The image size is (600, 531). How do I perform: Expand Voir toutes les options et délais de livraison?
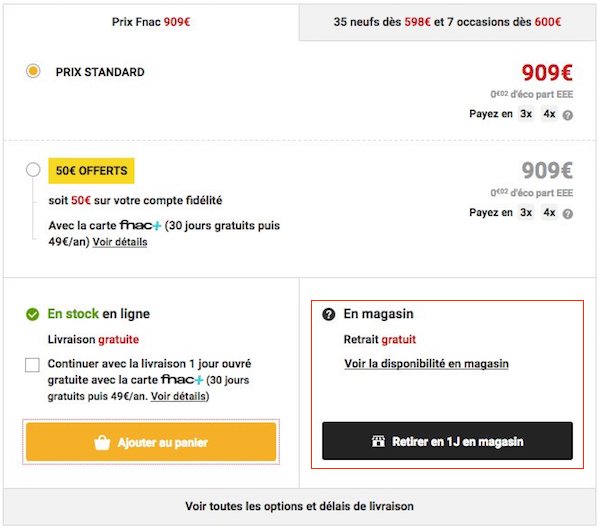(x=300, y=506)
